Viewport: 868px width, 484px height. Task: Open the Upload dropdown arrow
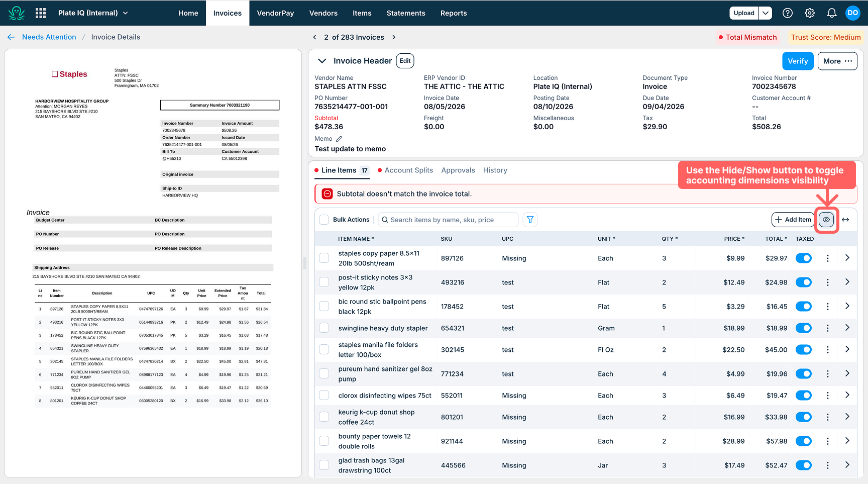pos(765,13)
